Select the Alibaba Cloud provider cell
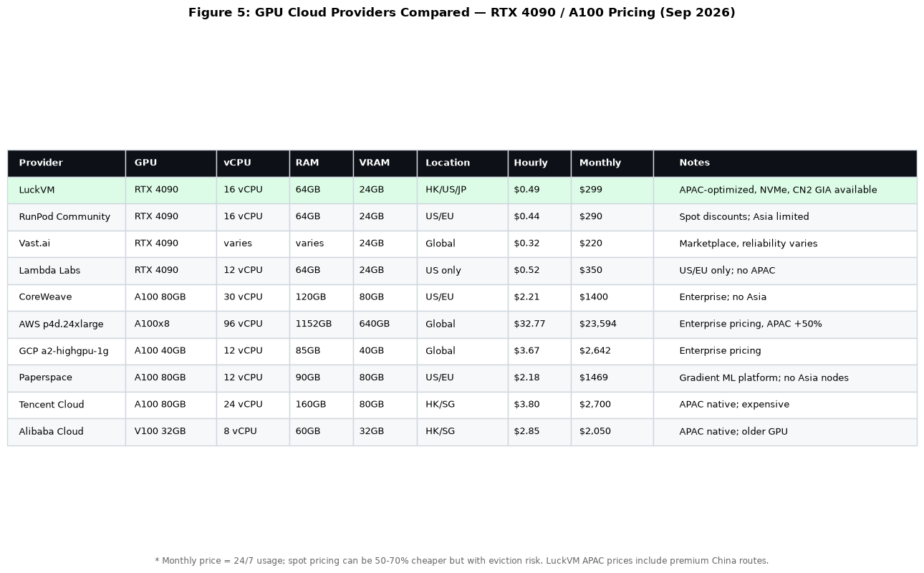 (x=67, y=432)
